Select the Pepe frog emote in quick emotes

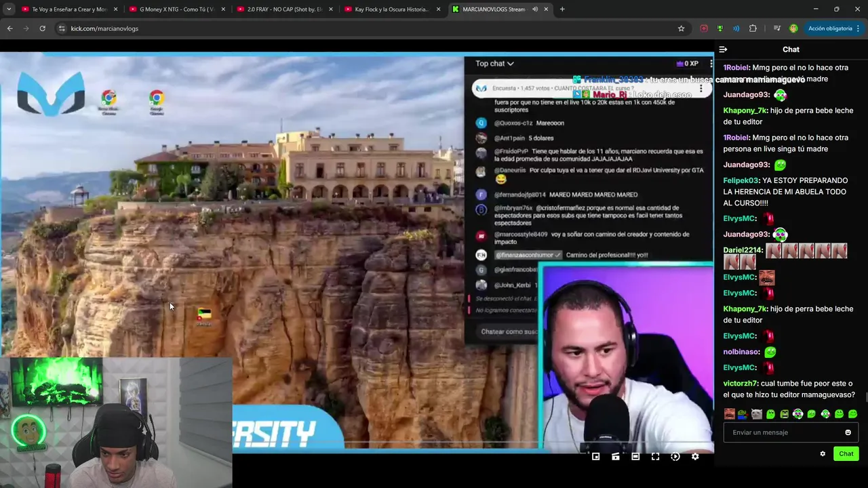click(743, 414)
